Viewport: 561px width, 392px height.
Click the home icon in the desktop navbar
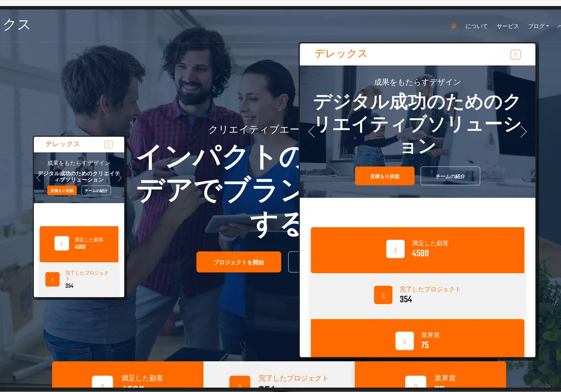tap(454, 26)
